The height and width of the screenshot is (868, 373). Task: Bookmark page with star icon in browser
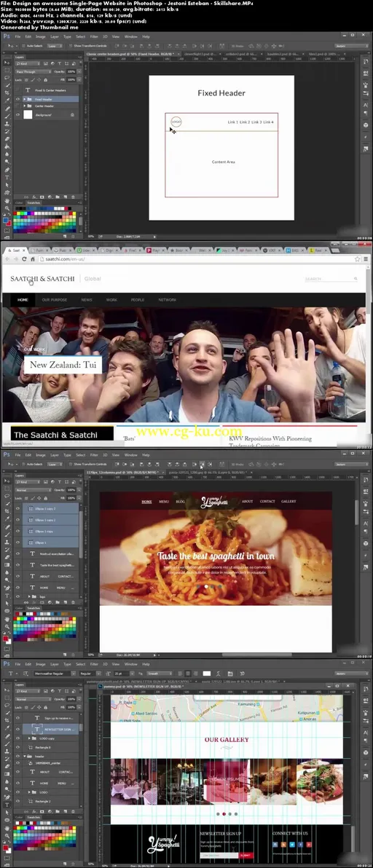tap(358, 259)
